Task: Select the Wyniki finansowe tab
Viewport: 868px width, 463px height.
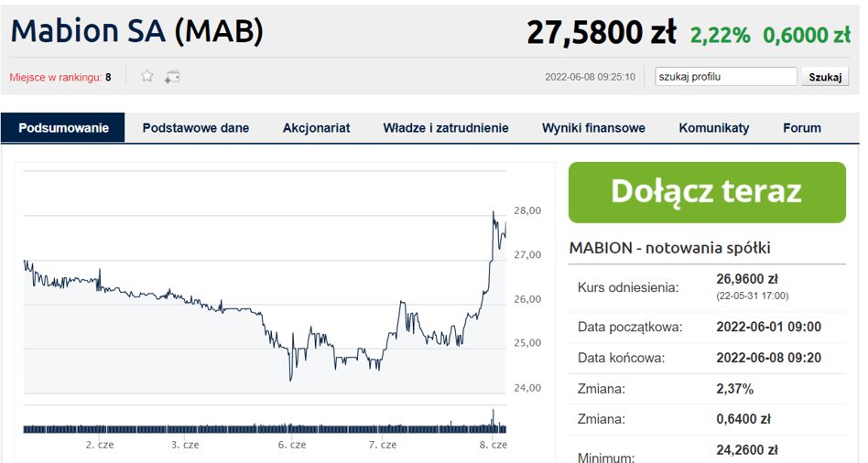Action: click(x=593, y=128)
